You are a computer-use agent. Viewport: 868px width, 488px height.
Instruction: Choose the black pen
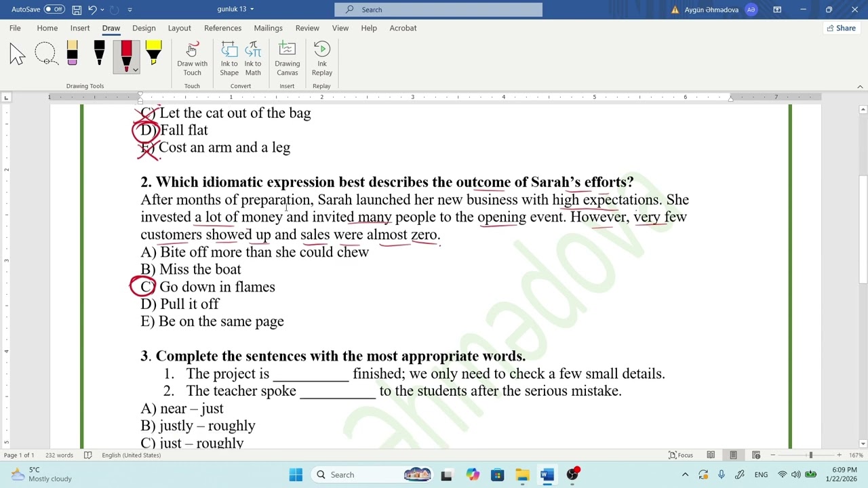[x=99, y=54]
